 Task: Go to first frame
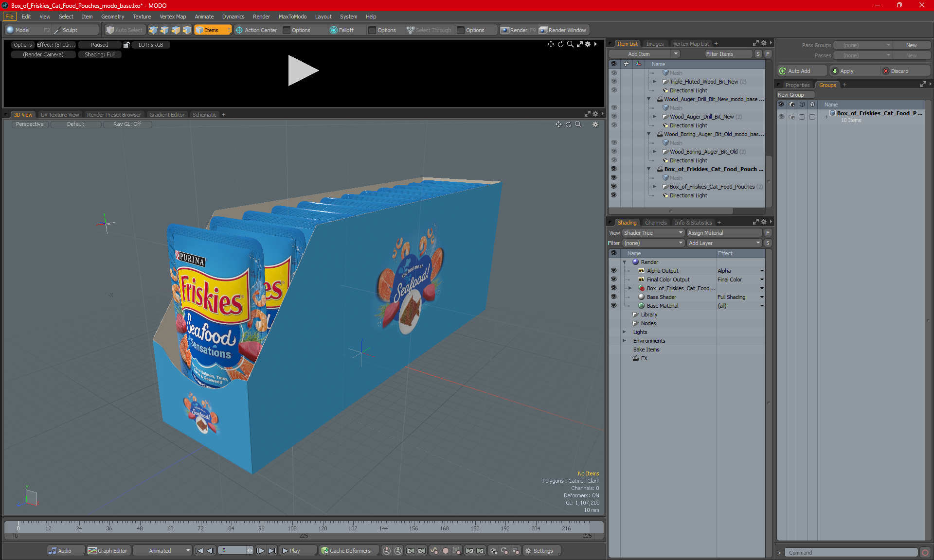tap(199, 551)
